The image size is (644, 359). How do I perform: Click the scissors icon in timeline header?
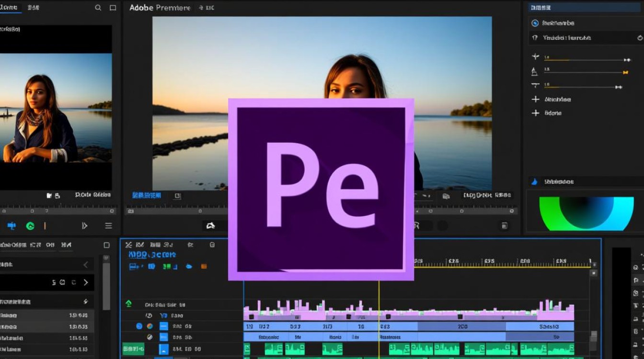click(128, 245)
